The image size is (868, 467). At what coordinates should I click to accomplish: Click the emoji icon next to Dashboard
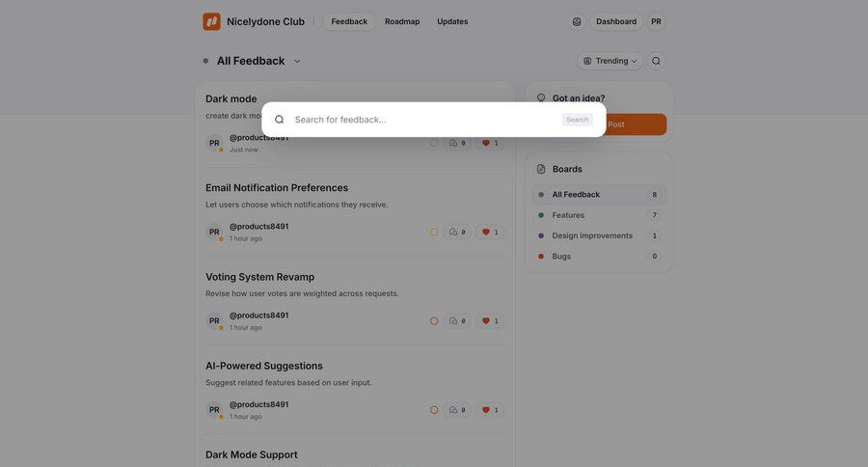click(577, 21)
